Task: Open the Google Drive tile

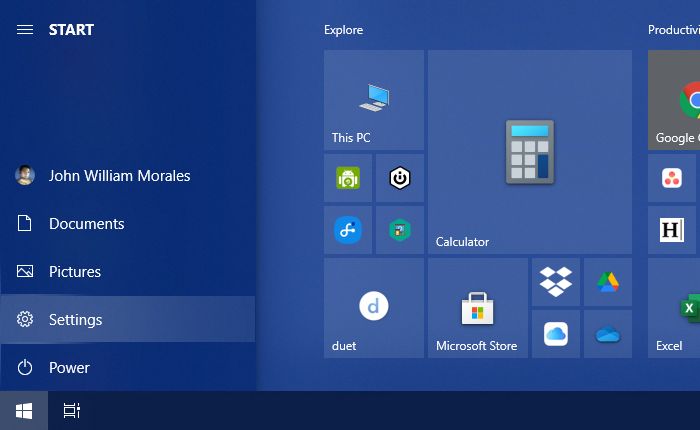Action: pos(608,282)
